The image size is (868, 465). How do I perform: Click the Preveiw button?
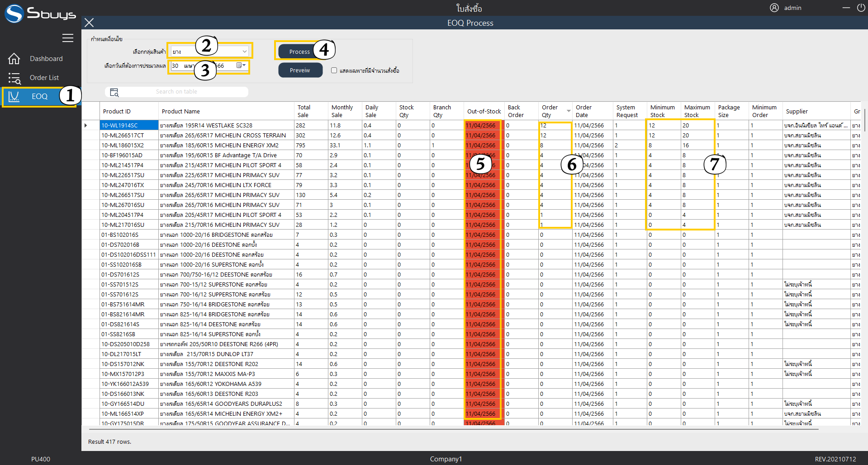[x=300, y=70]
